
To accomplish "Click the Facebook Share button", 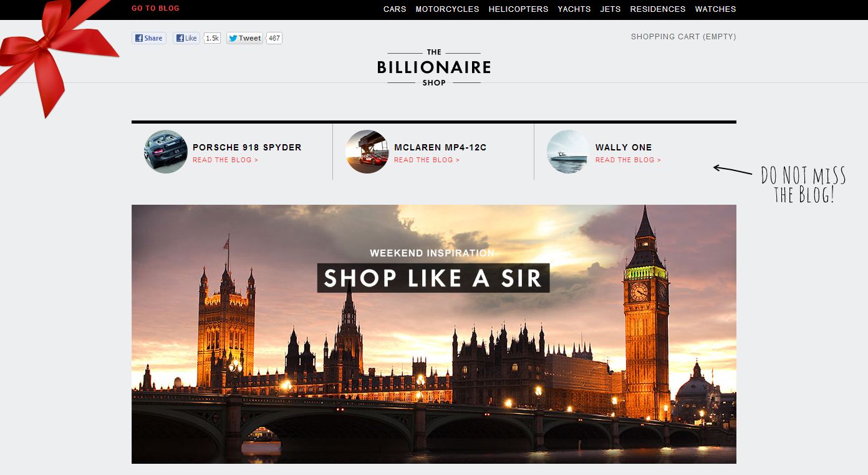I will point(149,38).
